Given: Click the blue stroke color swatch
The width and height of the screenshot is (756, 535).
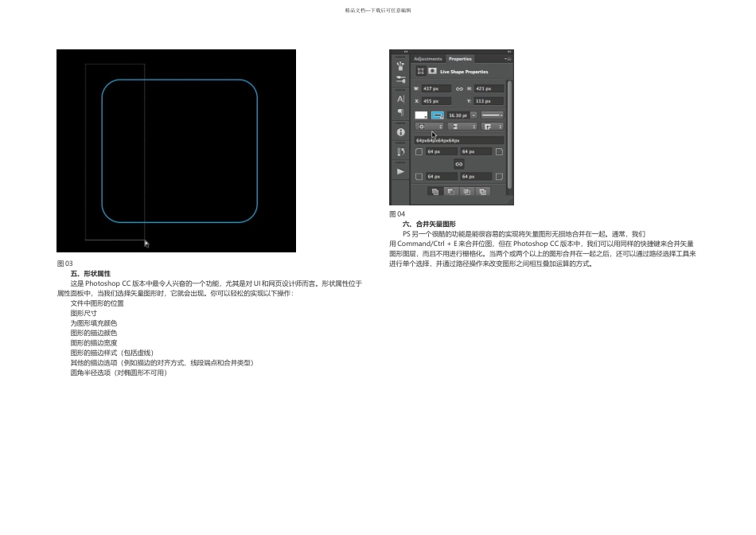Looking at the screenshot, I should click(x=438, y=115).
